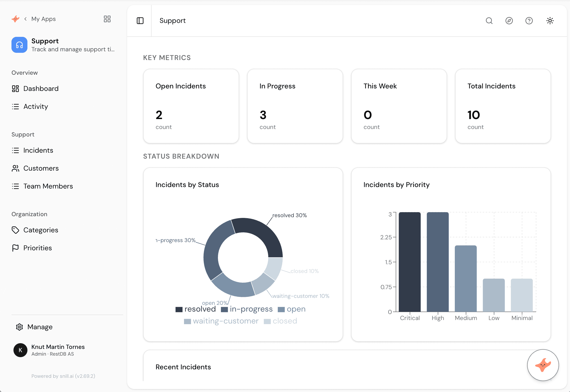Viewport: 570px width, 392px height.
Task: Open help question mark icon
Action: point(529,21)
